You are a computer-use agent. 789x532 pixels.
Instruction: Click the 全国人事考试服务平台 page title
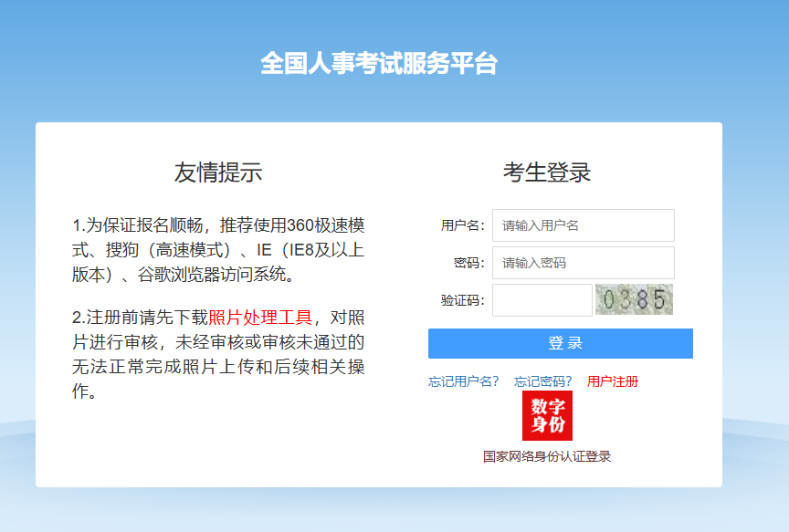pos(379,63)
